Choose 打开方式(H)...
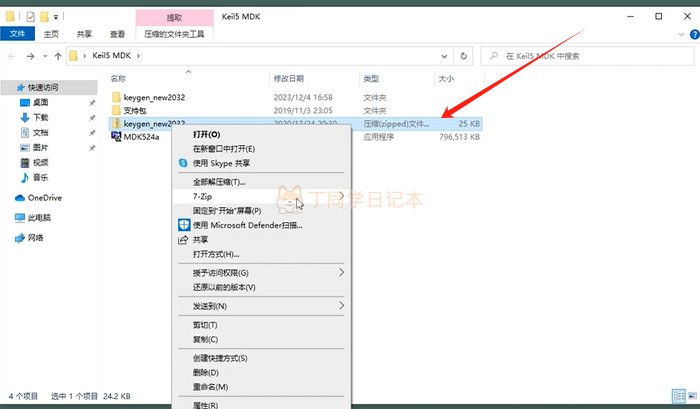Screen dimensions: 700x409 [x=216, y=254]
